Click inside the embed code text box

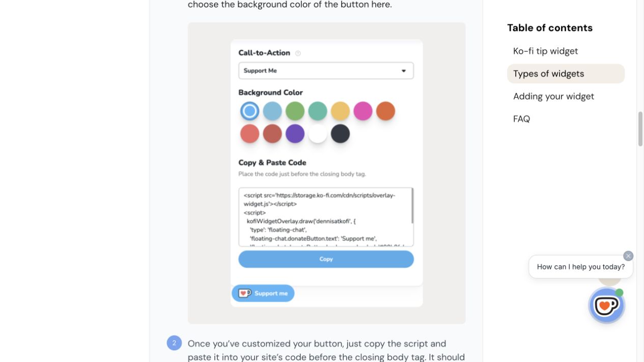click(x=325, y=217)
